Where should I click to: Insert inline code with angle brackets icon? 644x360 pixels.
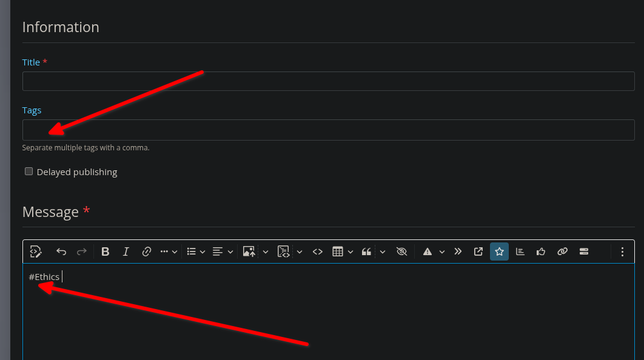[x=317, y=252]
